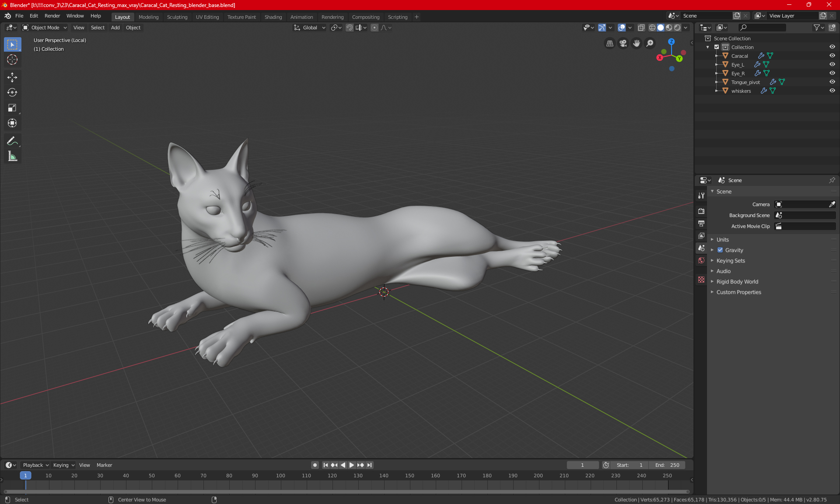The height and width of the screenshot is (504, 840).
Task: Click the current frame number field
Action: click(583, 465)
